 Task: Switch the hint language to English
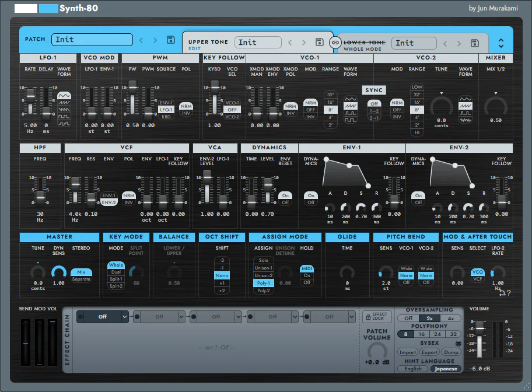point(413,369)
